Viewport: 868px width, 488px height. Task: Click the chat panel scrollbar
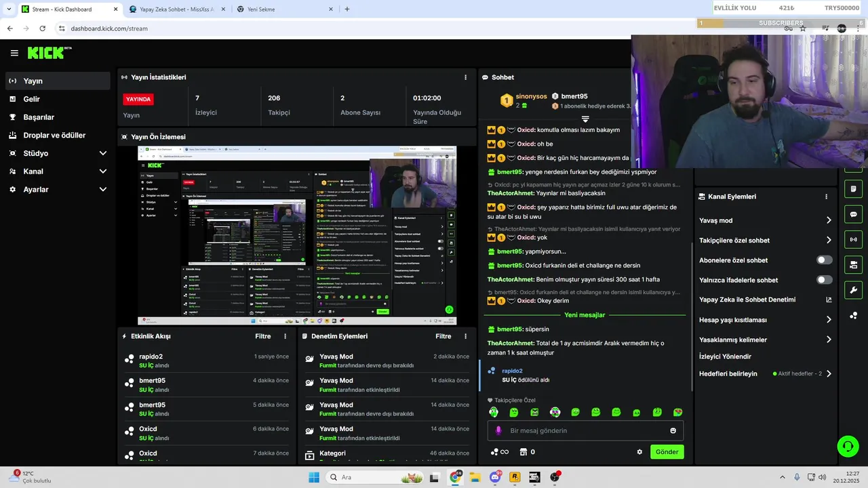[690, 316]
